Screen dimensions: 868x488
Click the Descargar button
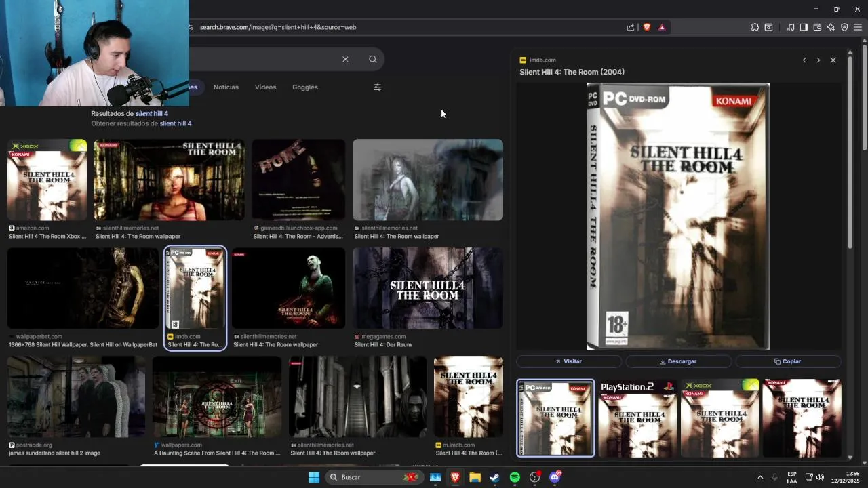(x=678, y=361)
